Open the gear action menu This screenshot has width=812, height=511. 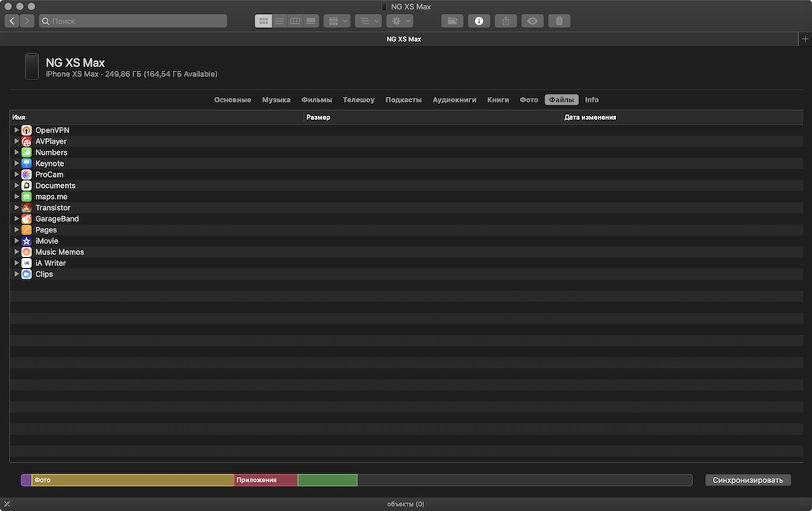[x=400, y=21]
